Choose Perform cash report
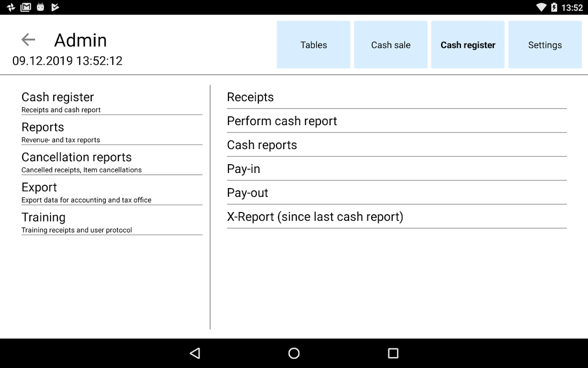Image resolution: width=588 pixels, height=368 pixels. pyautogui.click(x=397, y=121)
